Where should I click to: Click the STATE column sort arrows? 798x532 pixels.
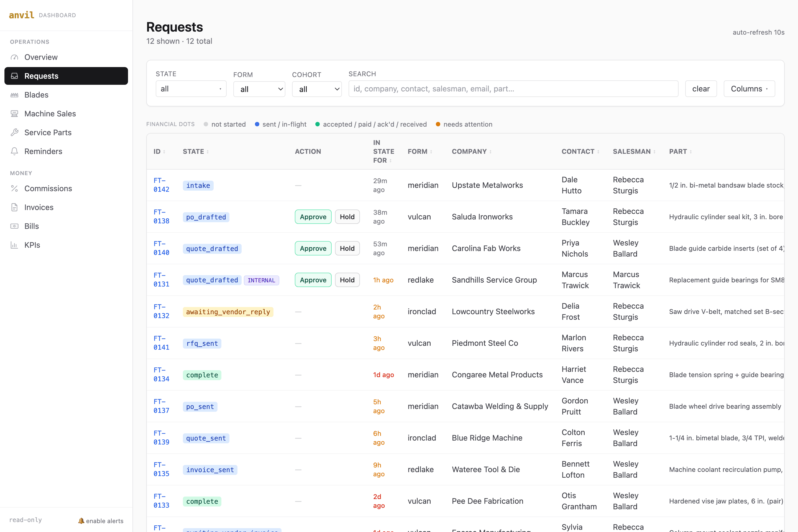click(x=208, y=152)
